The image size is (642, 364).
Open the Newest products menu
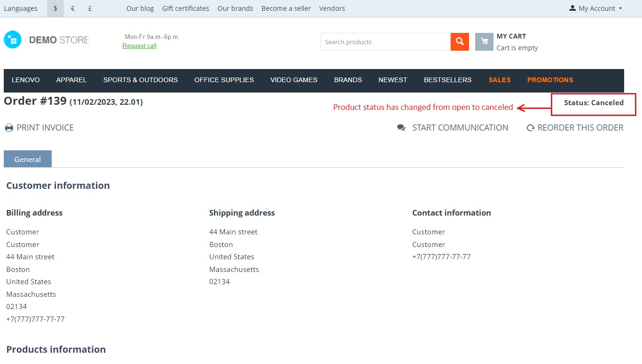tap(393, 80)
